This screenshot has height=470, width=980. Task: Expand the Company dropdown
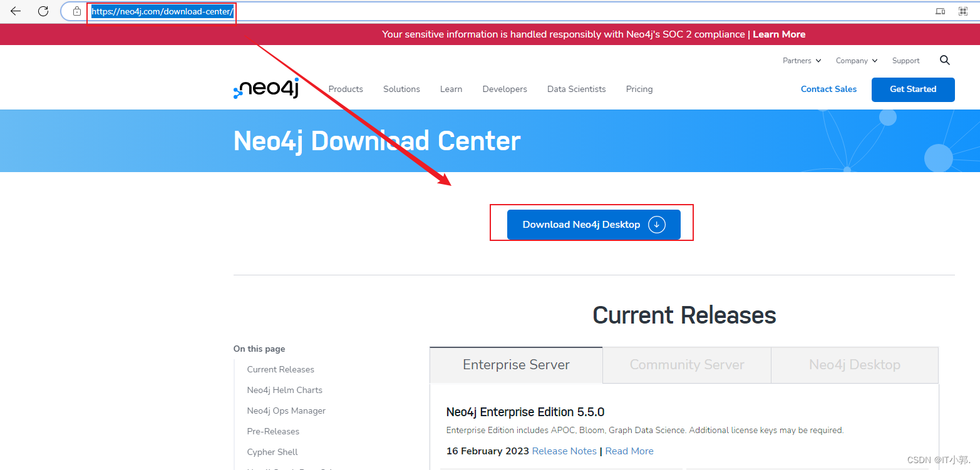857,61
